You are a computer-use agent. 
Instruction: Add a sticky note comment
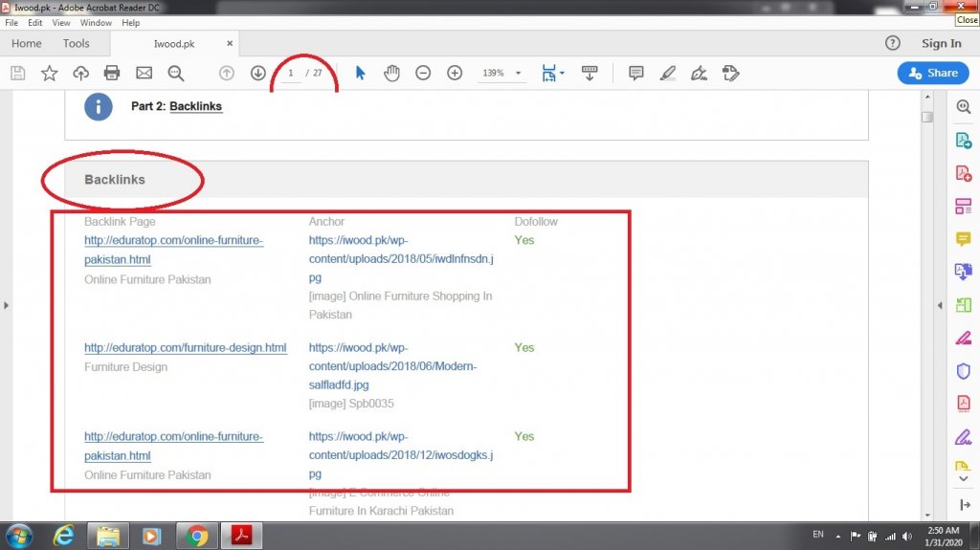[x=636, y=73]
